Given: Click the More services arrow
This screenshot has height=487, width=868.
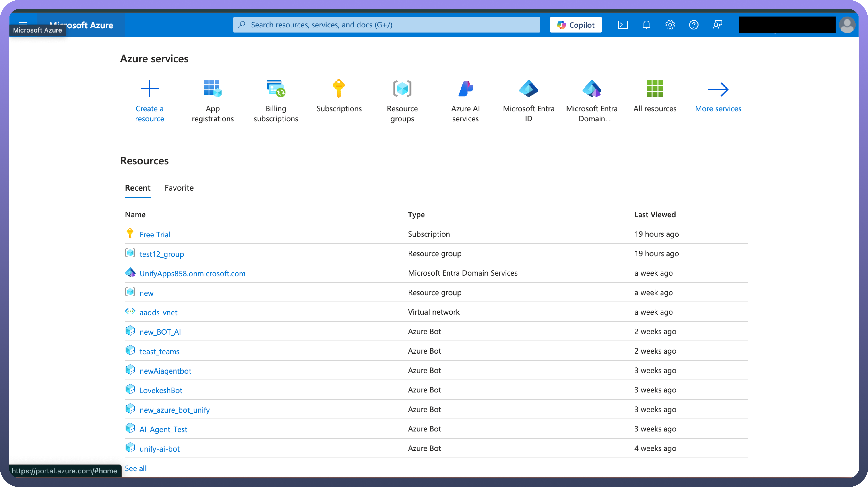Looking at the screenshot, I should click(718, 89).
